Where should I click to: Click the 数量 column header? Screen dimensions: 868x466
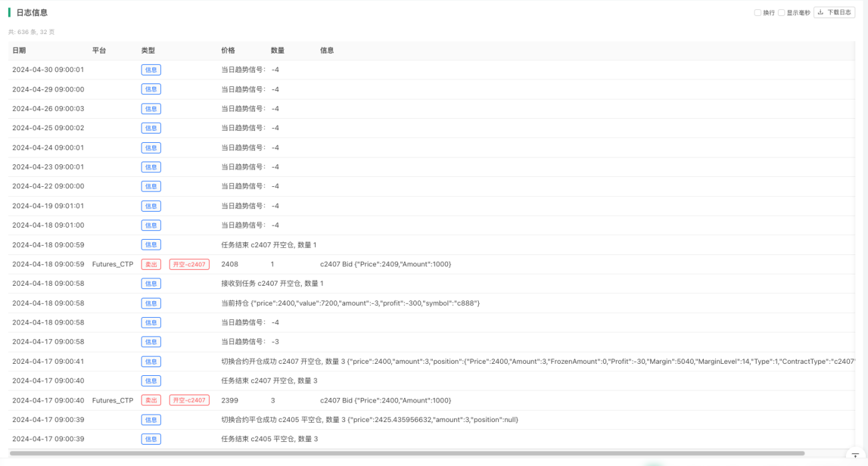[278, 51]
